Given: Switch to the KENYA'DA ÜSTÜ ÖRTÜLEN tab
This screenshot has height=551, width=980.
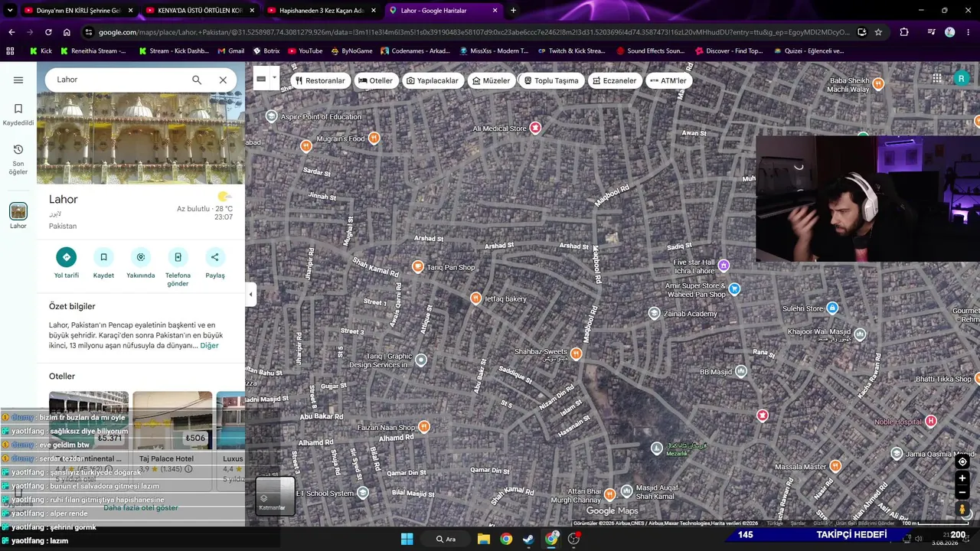Looking at the screenshot, I should point(201,11).
